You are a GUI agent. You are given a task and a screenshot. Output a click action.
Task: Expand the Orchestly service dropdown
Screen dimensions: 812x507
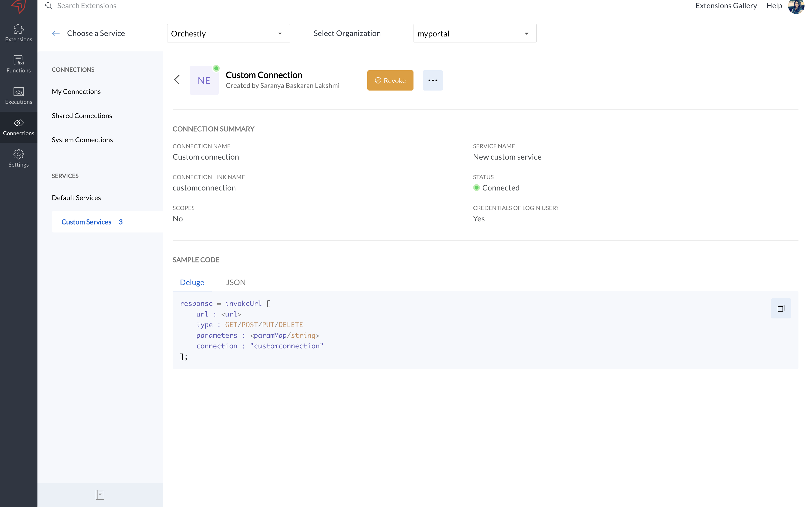[x=228, y=34]
